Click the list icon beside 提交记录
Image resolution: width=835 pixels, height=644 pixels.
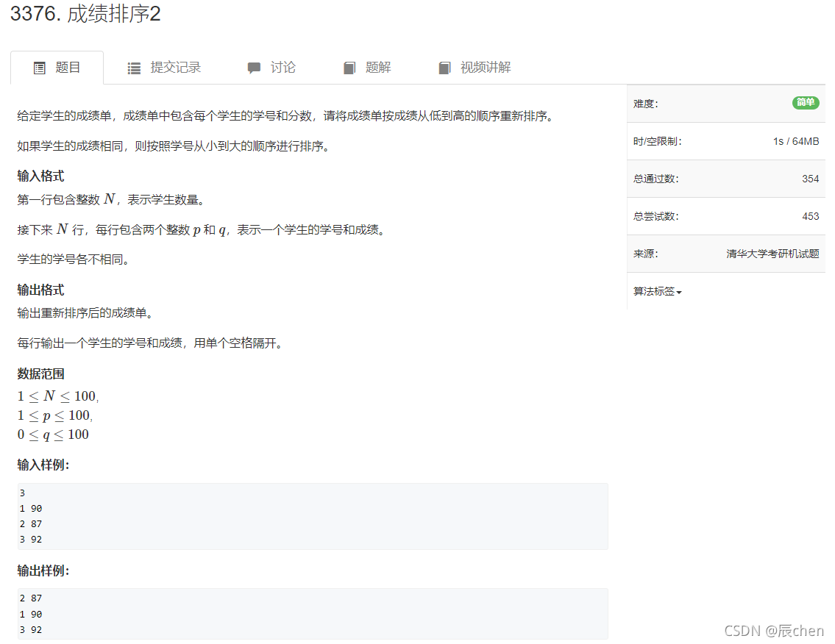pos(134,67)
